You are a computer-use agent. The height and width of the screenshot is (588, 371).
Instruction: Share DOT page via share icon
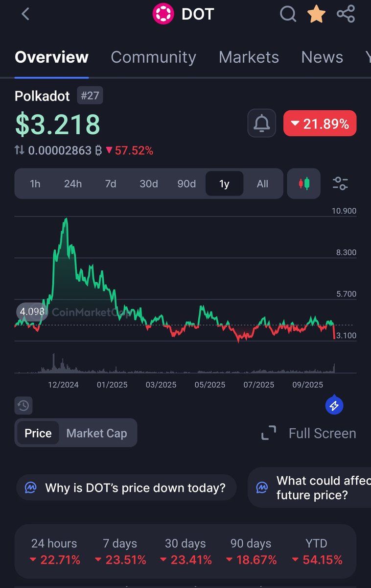click(346, 14)
